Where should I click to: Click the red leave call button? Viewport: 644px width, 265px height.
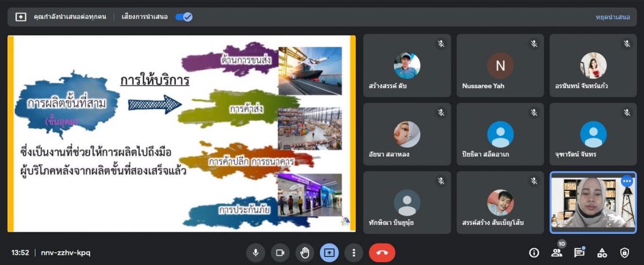(x=382, y=252)
